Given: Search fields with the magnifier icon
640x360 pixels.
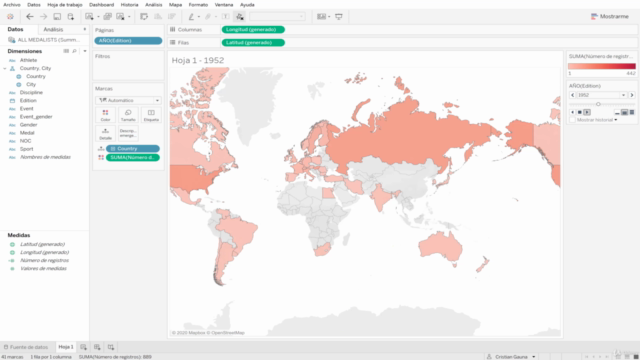Looking at the screenshot, I should 74,51.
